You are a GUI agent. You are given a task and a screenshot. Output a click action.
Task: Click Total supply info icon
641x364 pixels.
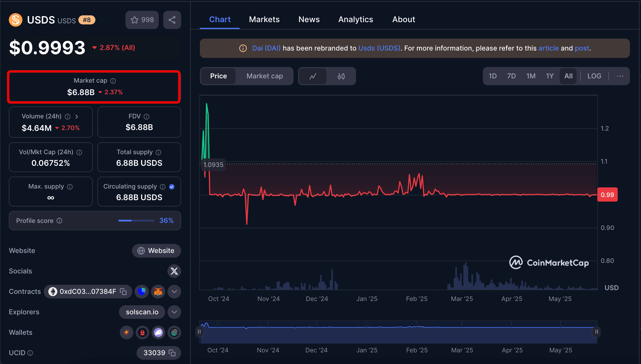[x=159, y=152]
